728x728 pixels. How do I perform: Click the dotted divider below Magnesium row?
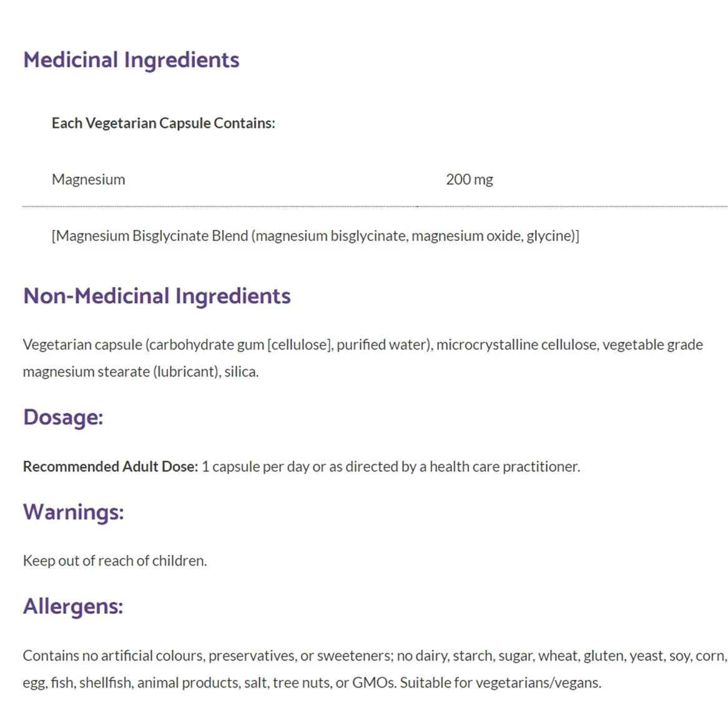pyautogui.click(x=375, y=207)
